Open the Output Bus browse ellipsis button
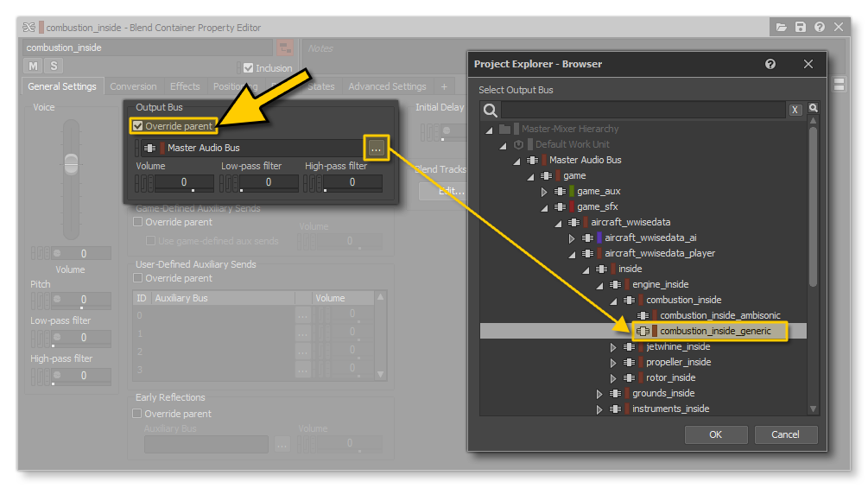868x488 pixels. click(x=376, y=148)
